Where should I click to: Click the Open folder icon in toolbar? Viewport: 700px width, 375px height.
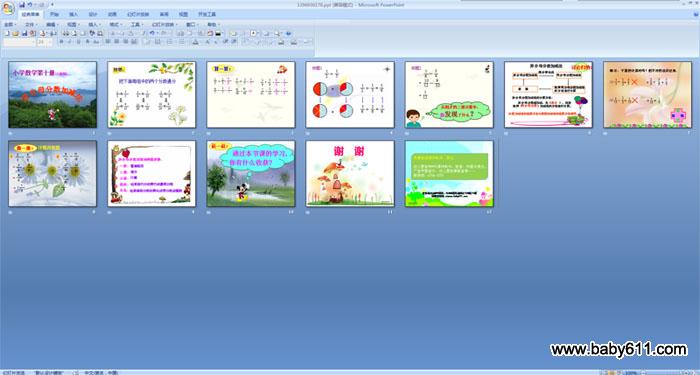[16, 33]
